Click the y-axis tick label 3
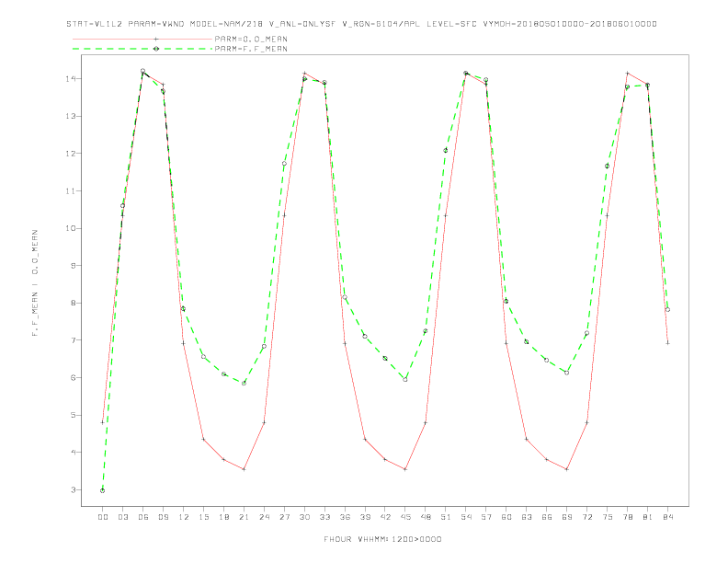The width and height of the screenshot is (728, 563). [73, 489]
